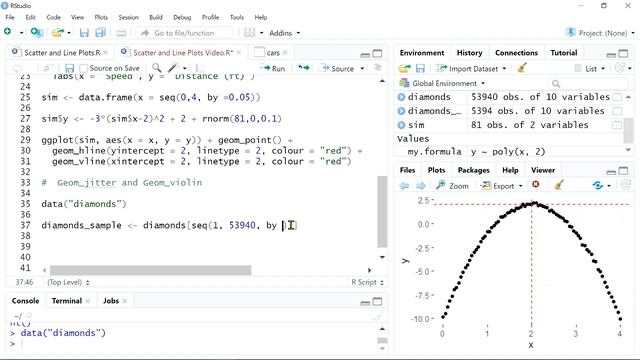The image size is (640, 360).
Task: Save current document from main toolbar
Action: [x=84, y=33]
